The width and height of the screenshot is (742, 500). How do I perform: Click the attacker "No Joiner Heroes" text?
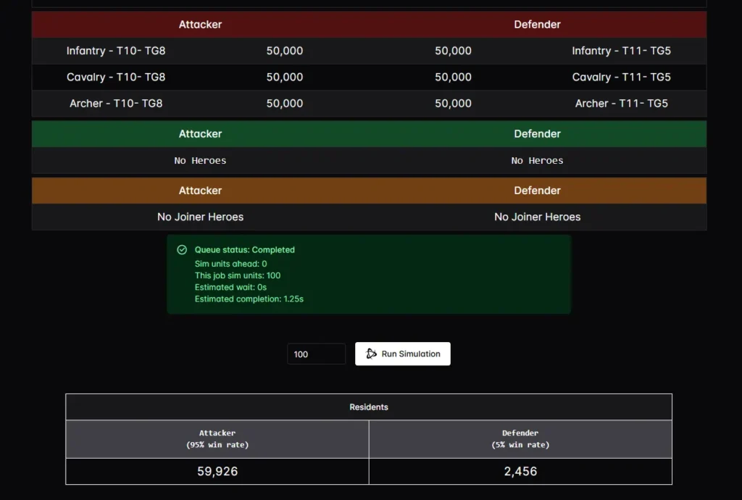pyautogui.click(x=200, y=217)
